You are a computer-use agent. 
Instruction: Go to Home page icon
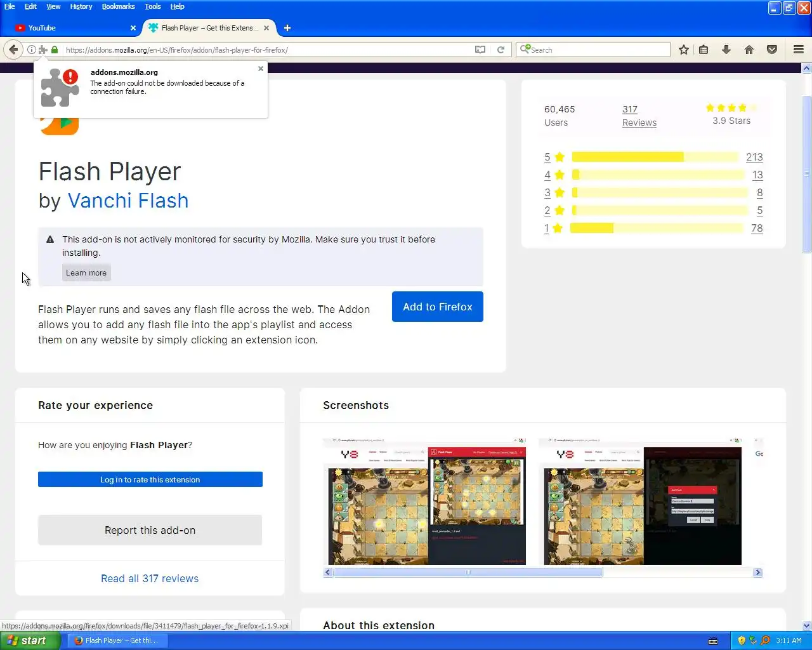click(749, 50)
